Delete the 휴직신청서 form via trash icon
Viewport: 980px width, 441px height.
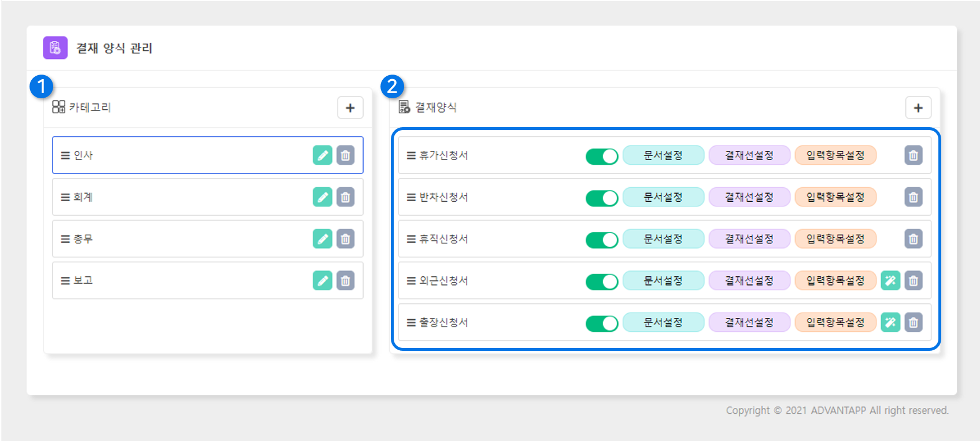[x=913, y=239]
